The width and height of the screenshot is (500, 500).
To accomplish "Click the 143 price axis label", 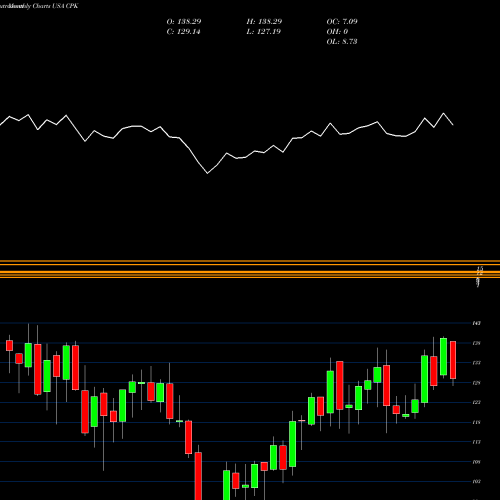I will [x=476, y=323].
